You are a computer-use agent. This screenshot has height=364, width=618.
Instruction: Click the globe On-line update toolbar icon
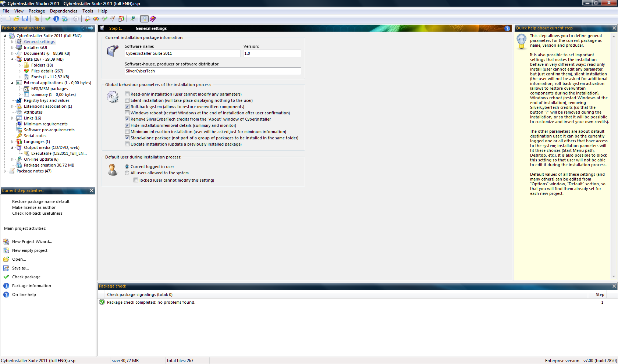pyautogui.click(x=133, y=19)
